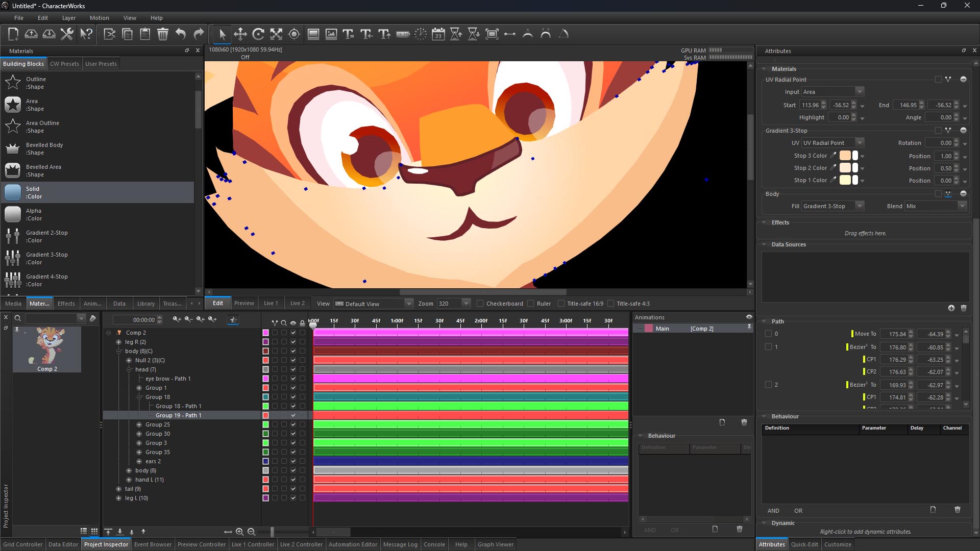Enable the Checkerboard checkbox
The image size is (980, 551).
pos(480,304)
